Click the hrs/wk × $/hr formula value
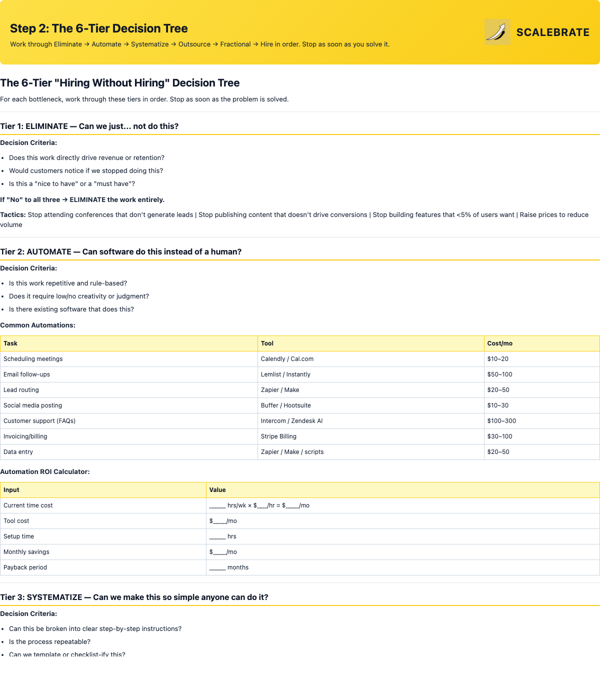 (x=402, y=505)
